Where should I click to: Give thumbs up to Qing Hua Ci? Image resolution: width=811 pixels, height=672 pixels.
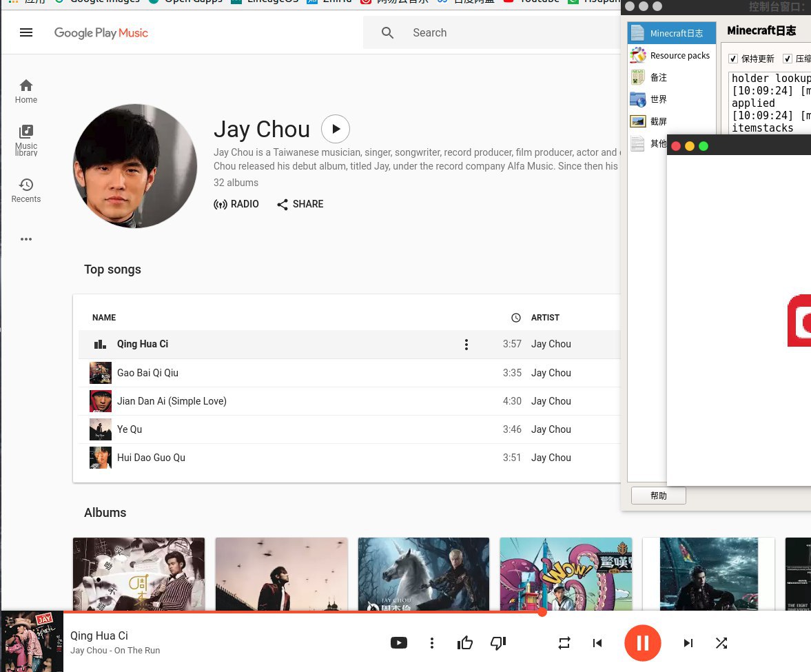[465, 643]
